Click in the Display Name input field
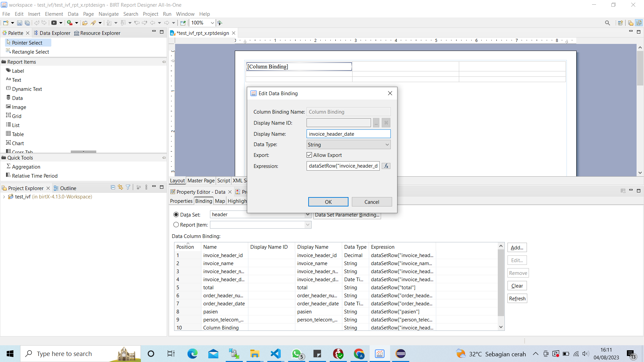This screenshot has width=644, height=362. pyautogui.click(x=348, y=134)
